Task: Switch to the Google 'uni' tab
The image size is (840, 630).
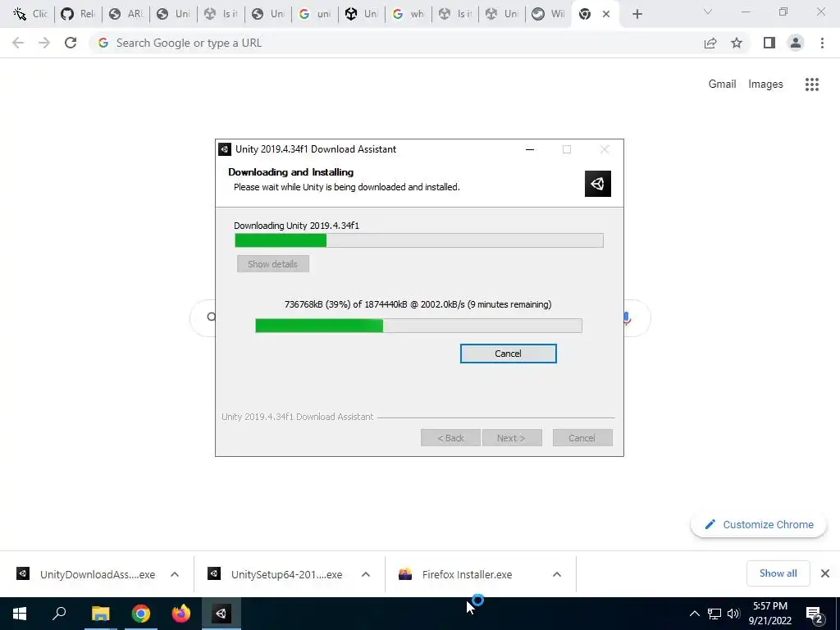Action: [314, 14]
